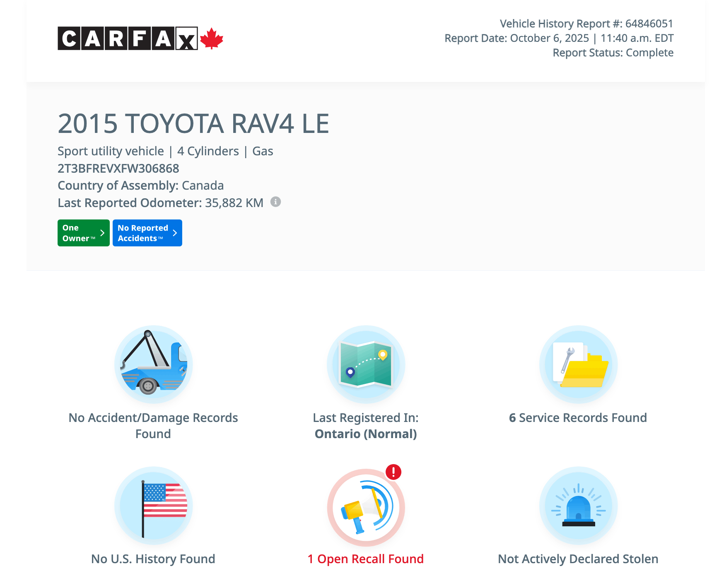719x588 pixels.
Task: Click the red maple leaf icon
Action: (x=212, y=39)
